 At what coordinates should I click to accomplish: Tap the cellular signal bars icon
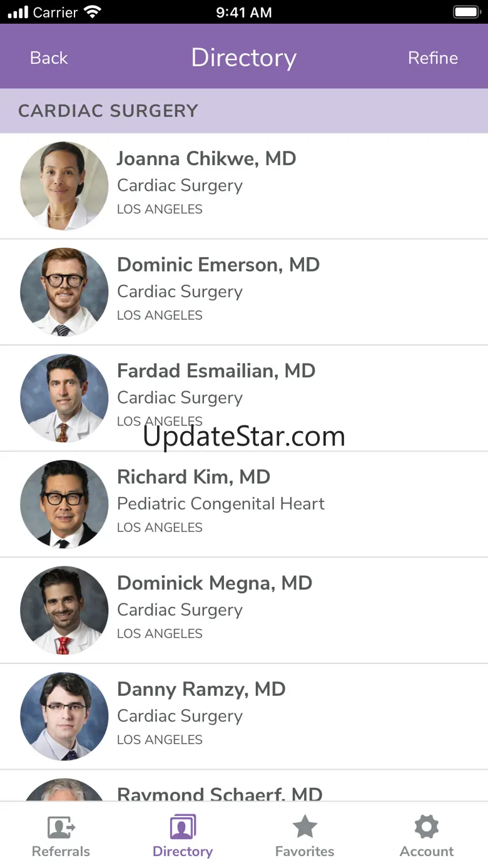(18, 12)
